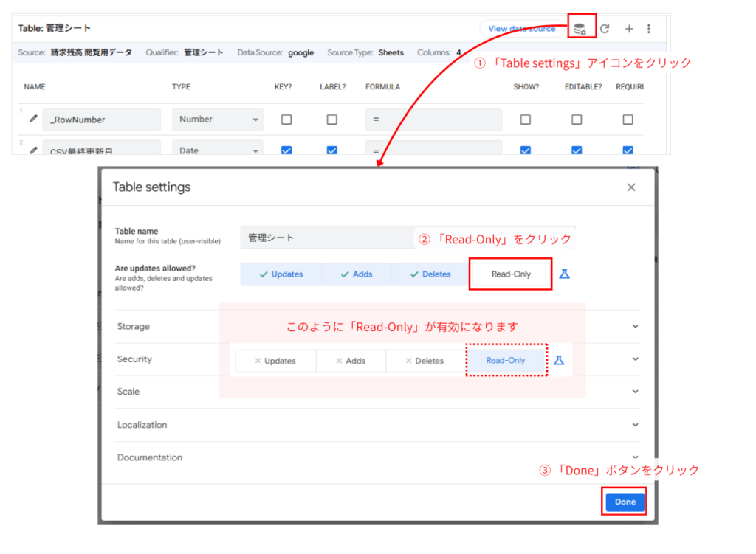Select the Read-Only option
The image size is (756, 554).
510,274
